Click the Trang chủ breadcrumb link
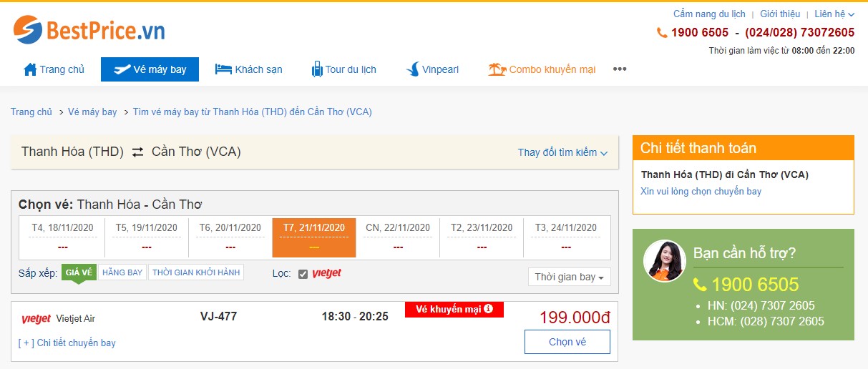868x369 pixels. click(x=31, y=112)
